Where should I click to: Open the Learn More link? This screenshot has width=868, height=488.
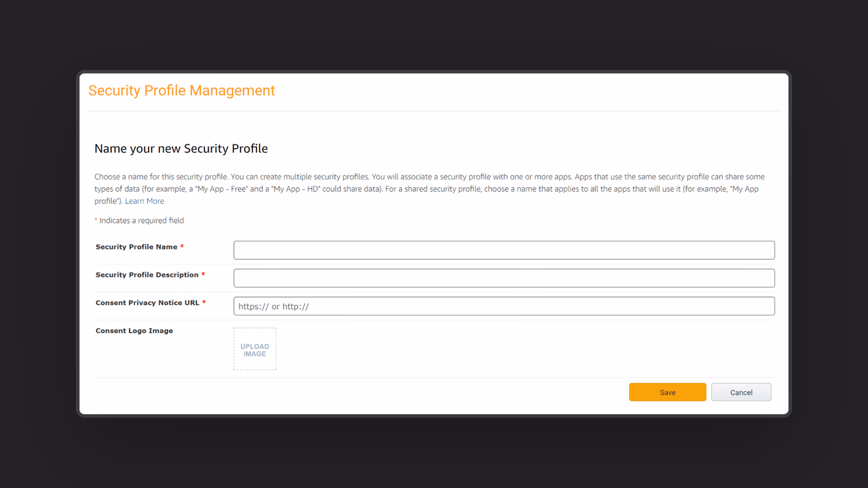(x=144, y=201)
